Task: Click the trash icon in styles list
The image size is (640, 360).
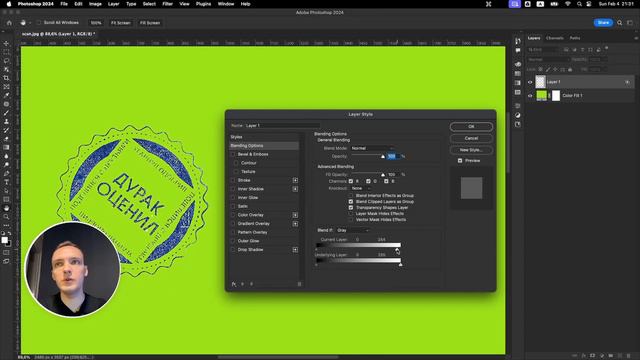Action: (x=299, y=284)
